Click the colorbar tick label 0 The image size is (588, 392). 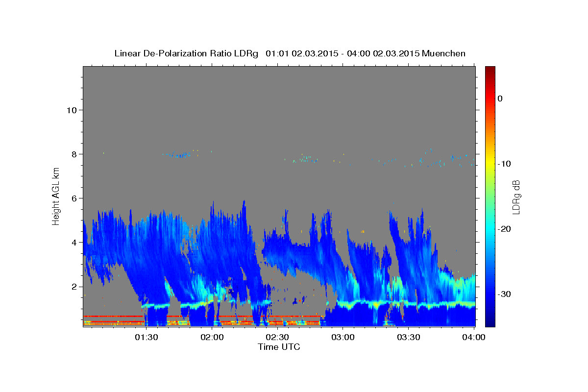pos(500,98)
